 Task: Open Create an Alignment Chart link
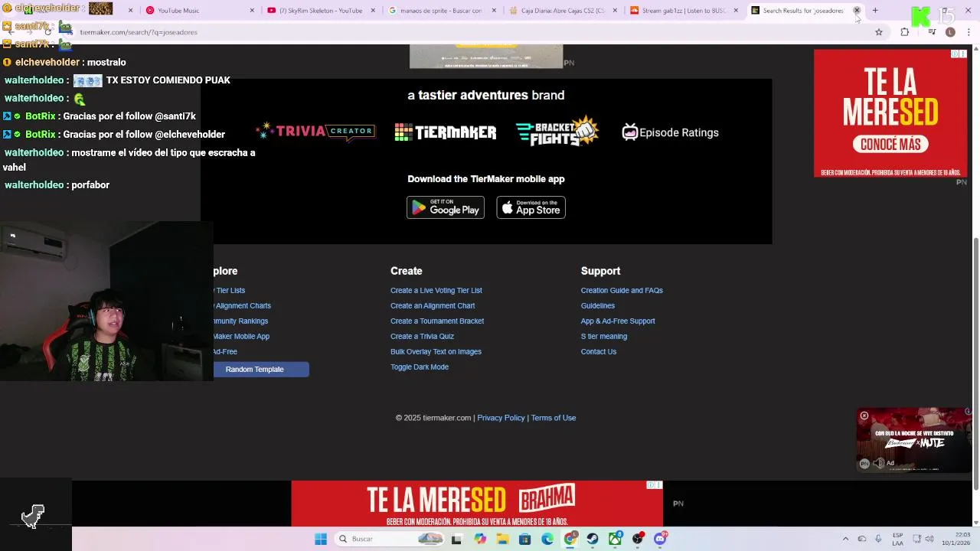[433, 306]
